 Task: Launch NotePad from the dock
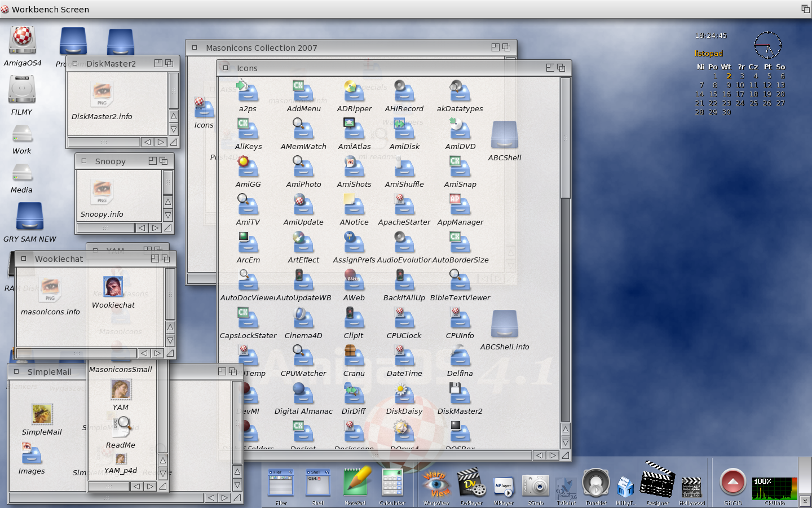click(x=356, y=483)
